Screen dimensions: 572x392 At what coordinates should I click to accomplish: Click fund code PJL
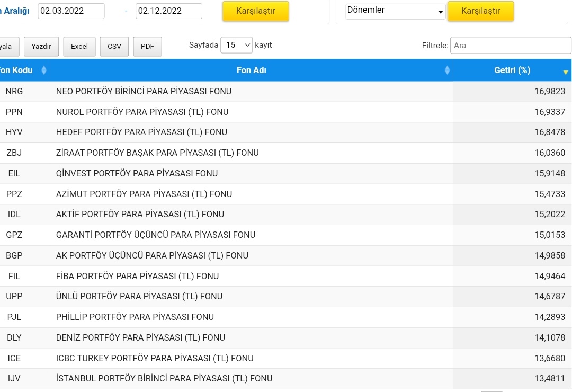pos(14,317)
